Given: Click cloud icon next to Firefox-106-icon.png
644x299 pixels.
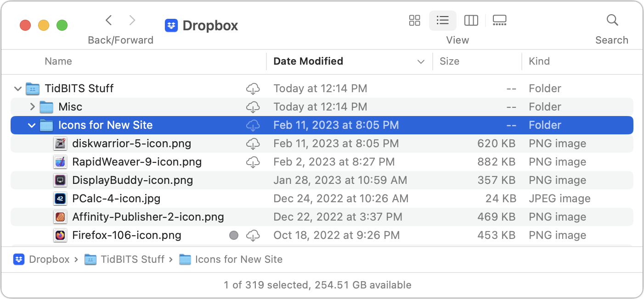Looking at the screenshot, I should (x=253, y=235).
